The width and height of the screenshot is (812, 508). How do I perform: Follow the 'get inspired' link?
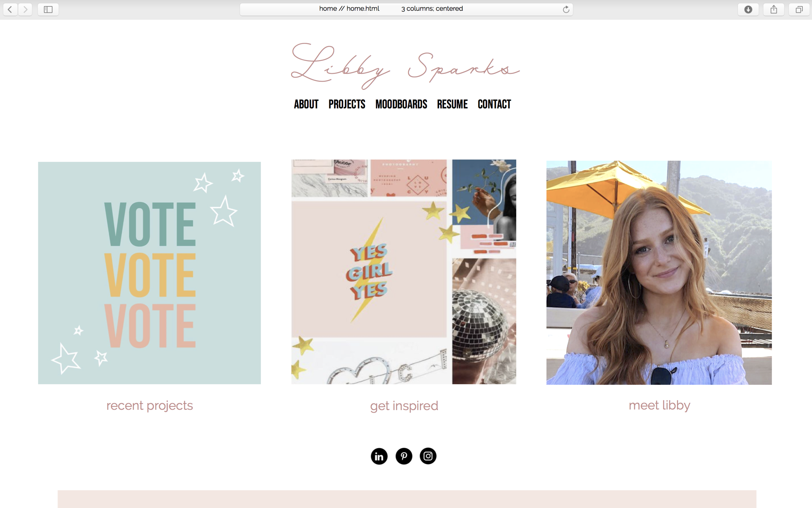pos(404,406)
